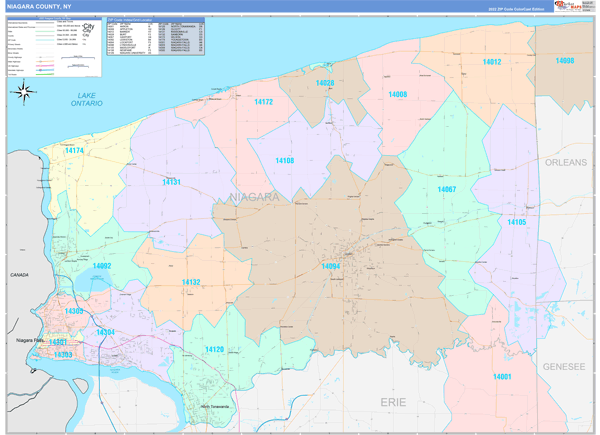Click the Genesee county label
600x435 pixels.
pyautogui.click(x=563, y=367)
